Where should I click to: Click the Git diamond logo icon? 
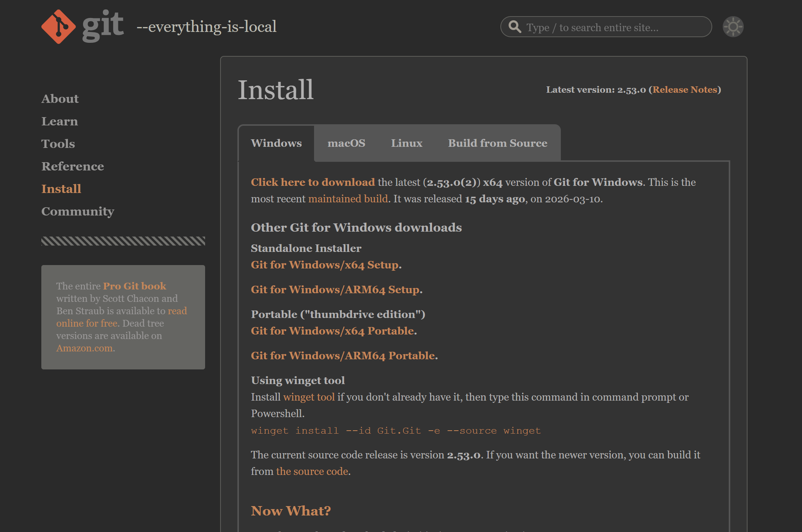coord(58,26)
